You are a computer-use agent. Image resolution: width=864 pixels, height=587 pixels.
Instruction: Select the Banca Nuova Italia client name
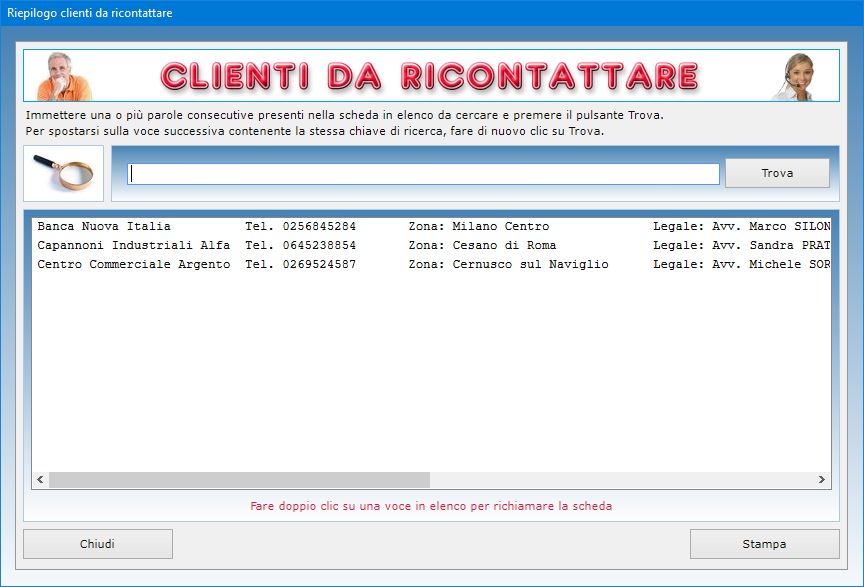(104, 226)
